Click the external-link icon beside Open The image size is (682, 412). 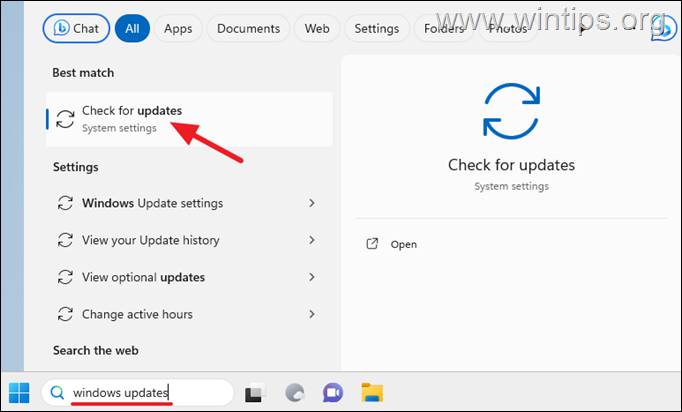click(372, 244)
